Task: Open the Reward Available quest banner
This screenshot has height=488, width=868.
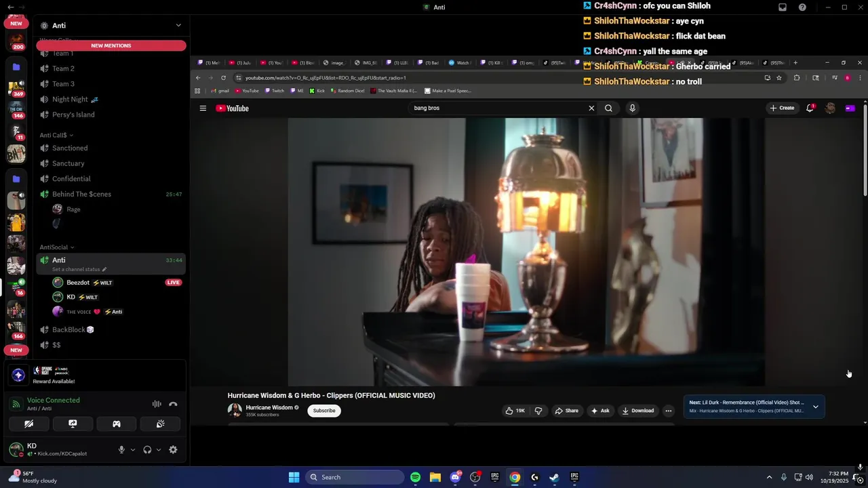Action: pos(95,375)
